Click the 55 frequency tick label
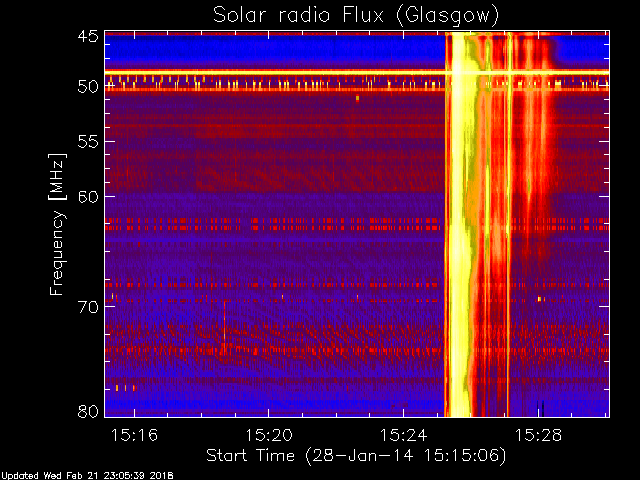640x480 pixels. point(88,142)
